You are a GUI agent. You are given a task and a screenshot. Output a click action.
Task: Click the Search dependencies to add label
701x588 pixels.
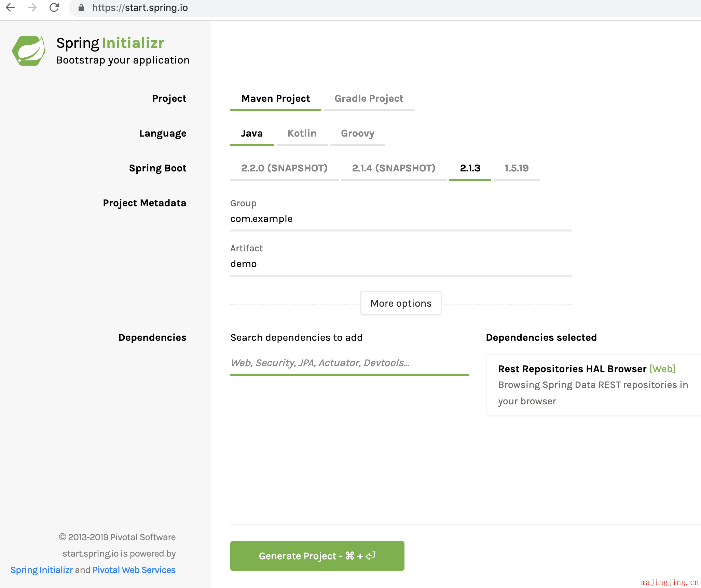(x=297, y=338)
